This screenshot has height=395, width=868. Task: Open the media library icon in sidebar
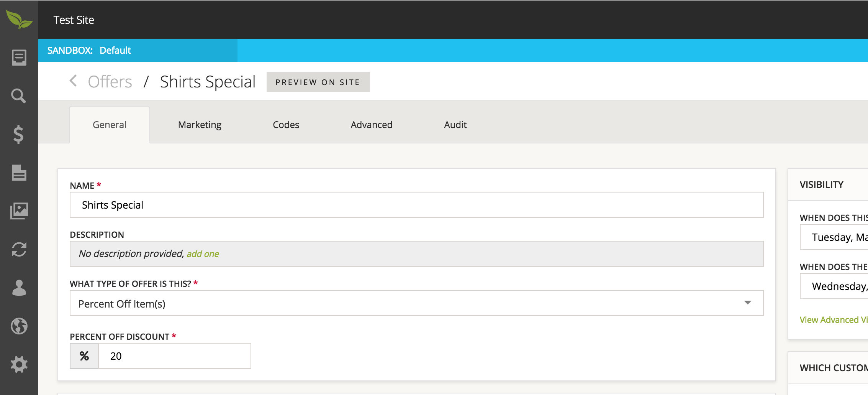(x=19, y=211)
